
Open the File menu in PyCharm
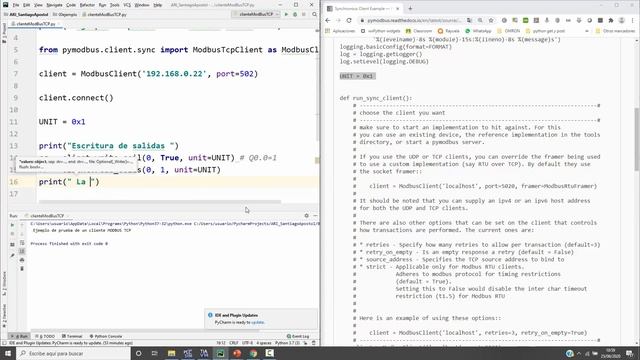[16, 5]
